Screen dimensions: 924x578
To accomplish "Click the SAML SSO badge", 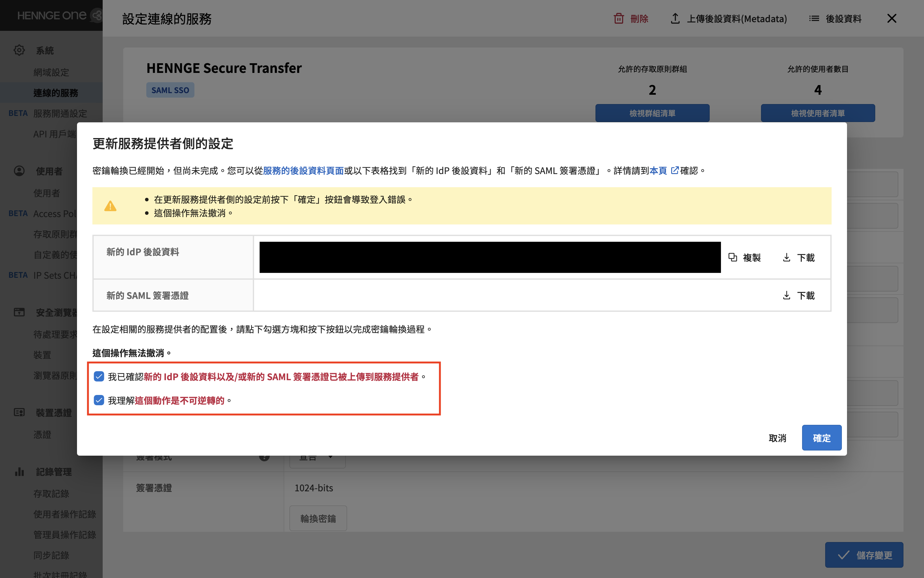I will coord(170,90).
